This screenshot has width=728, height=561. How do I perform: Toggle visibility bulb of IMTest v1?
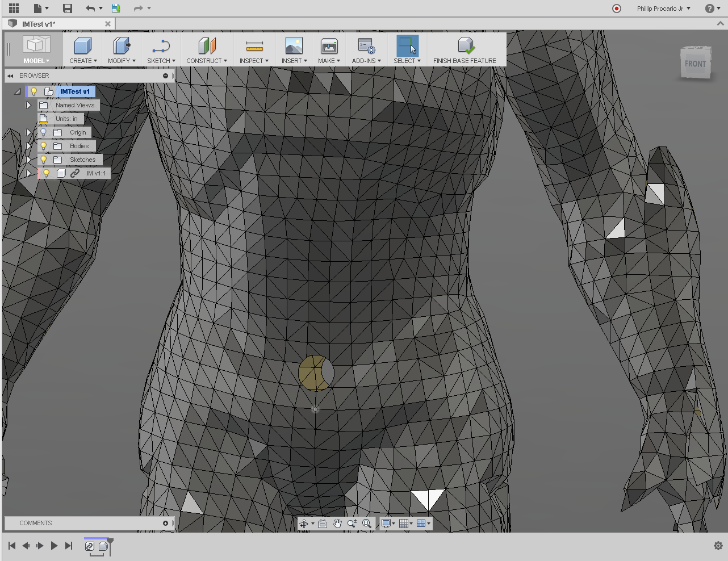pos(34,91)
